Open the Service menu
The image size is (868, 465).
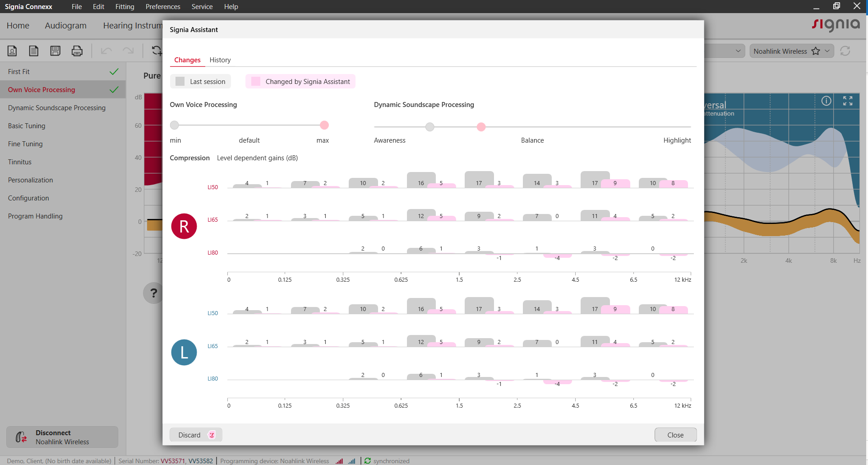(202, 6)
